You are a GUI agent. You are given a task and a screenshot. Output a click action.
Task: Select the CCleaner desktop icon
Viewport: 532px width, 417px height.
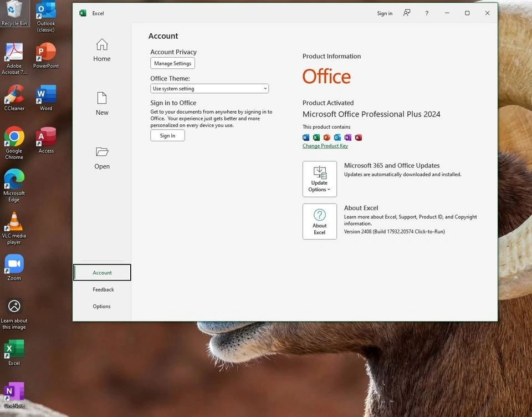click(x=14, y=95)
